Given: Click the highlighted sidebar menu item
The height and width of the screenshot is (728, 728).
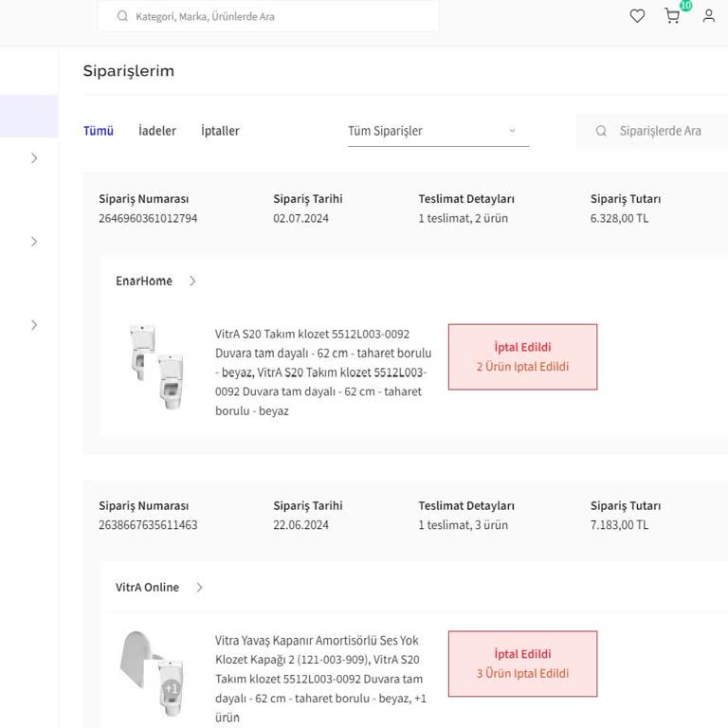Looking at the screenshot, I should [28, 116].
